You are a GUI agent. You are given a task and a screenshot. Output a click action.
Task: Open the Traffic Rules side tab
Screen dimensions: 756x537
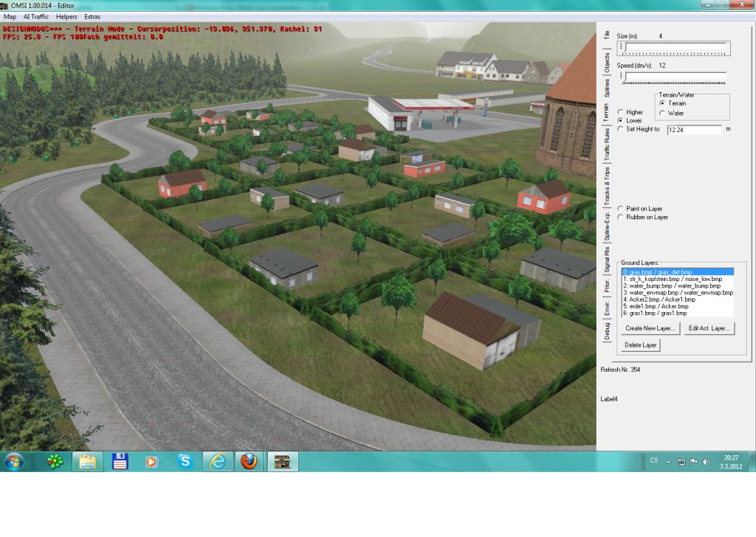[x=607, y=145]
